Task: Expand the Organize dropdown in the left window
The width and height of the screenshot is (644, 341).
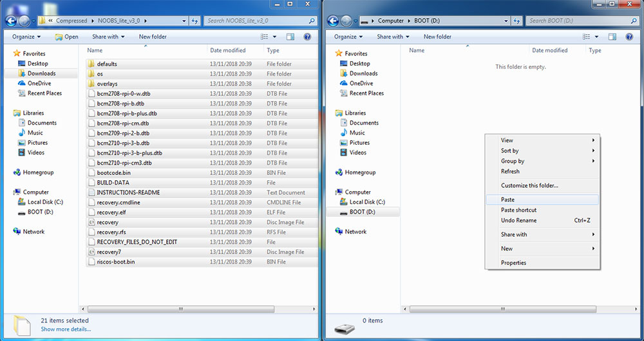Action: (x=26, y=37)
